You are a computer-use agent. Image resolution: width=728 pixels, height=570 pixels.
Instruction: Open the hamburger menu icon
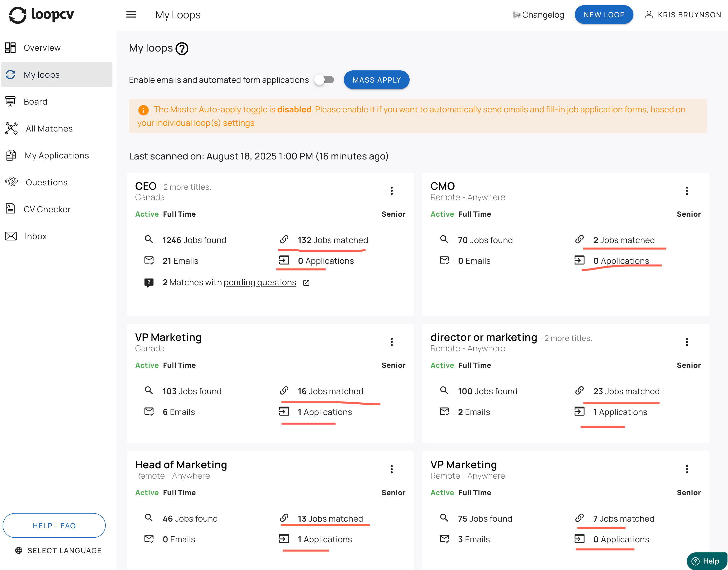click(x=131, y=15)
